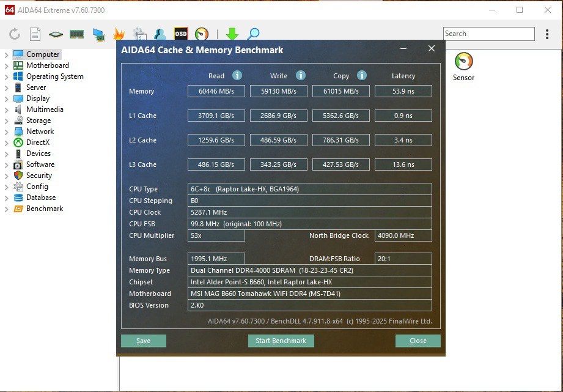The height and width of the screenshot is (392, 563).
Task: Click L2 Cache Write 486.59 GB/s
Action: [x=279, y=140]
